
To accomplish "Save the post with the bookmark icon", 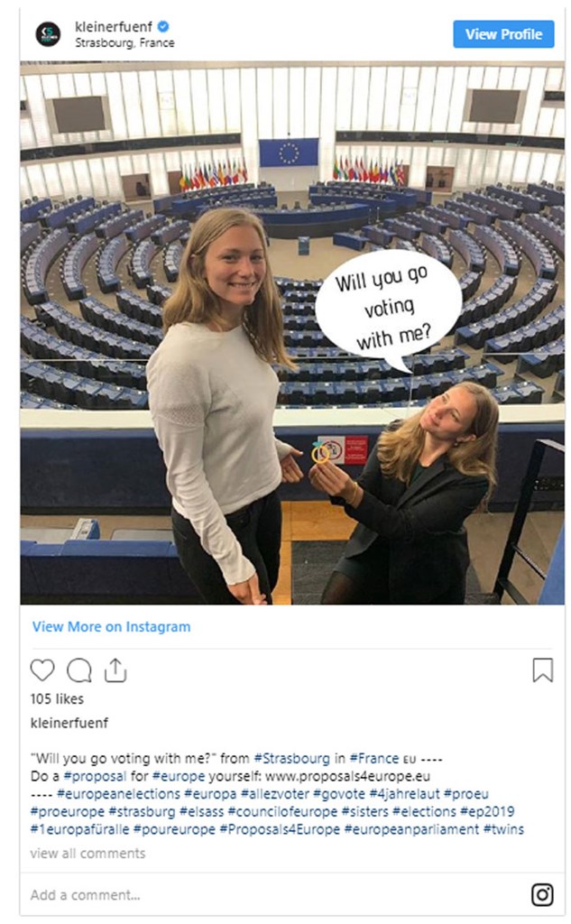I will pyautogui.click(x=542, y=670).
